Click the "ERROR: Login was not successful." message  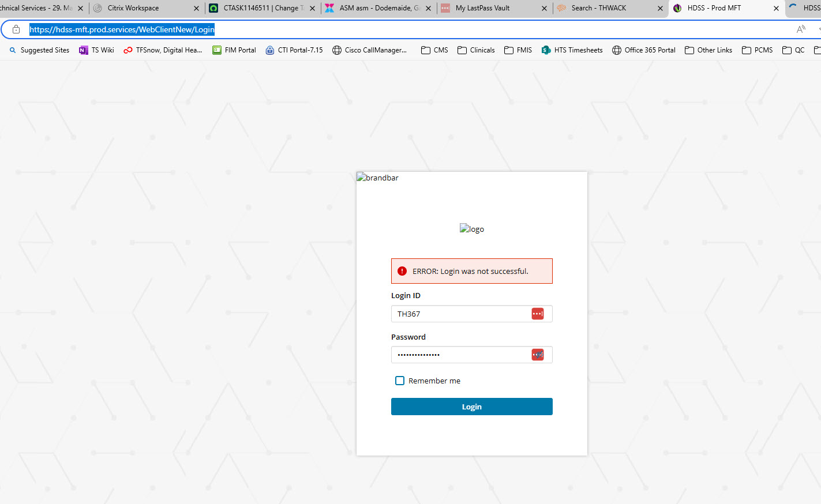(470, 271)
